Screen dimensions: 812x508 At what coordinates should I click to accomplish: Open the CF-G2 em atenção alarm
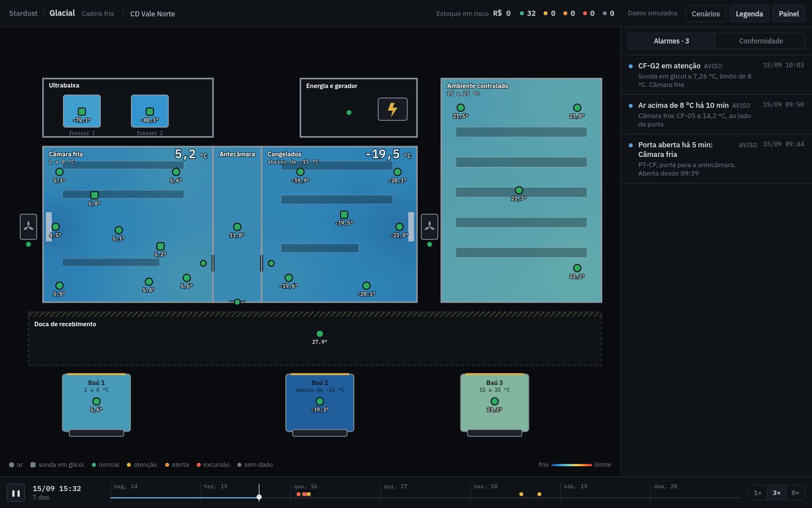click(716, 75)
